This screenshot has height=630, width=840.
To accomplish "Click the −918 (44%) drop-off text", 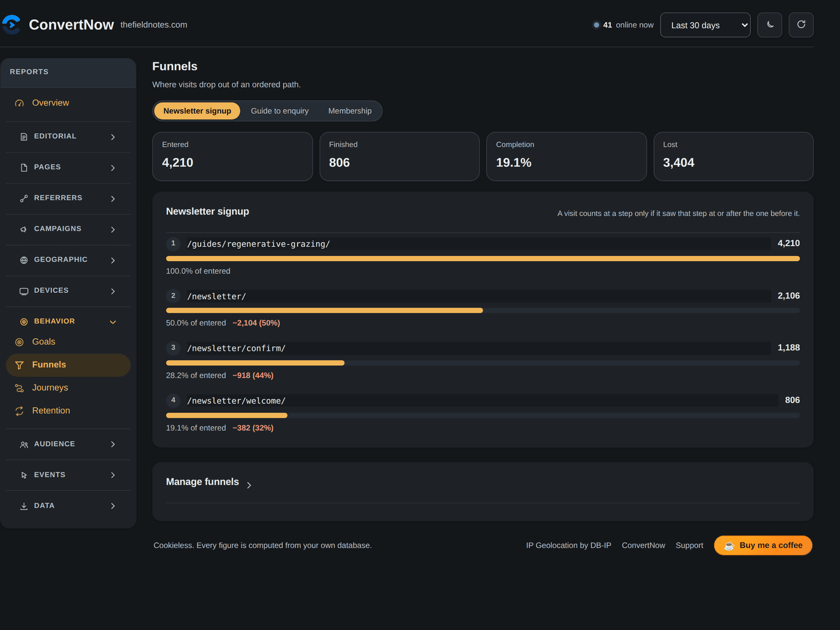I will click(253, 375).
